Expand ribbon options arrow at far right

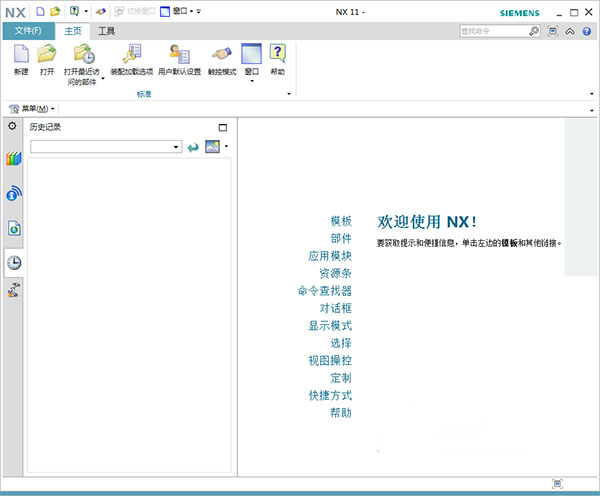pos(592,94)
